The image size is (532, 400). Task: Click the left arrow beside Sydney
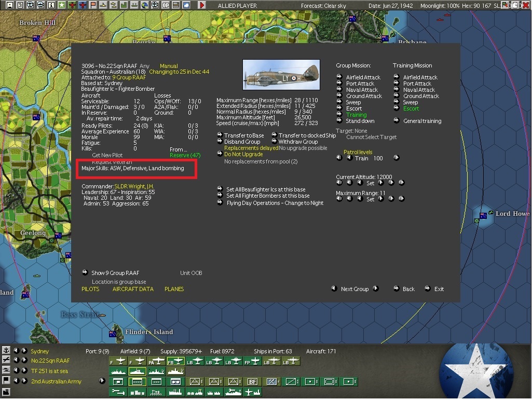16,351
